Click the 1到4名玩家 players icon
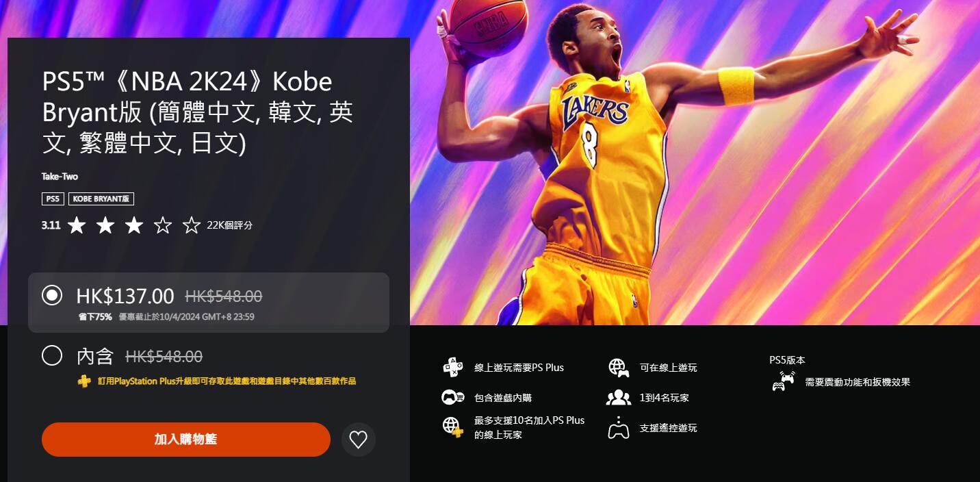 point(619,397)
